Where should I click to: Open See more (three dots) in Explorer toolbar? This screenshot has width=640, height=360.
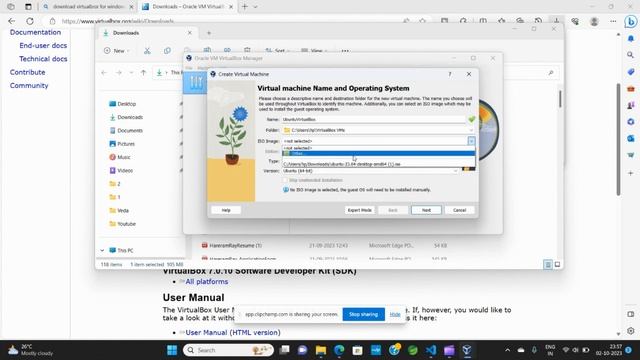(x=345, y=51)
